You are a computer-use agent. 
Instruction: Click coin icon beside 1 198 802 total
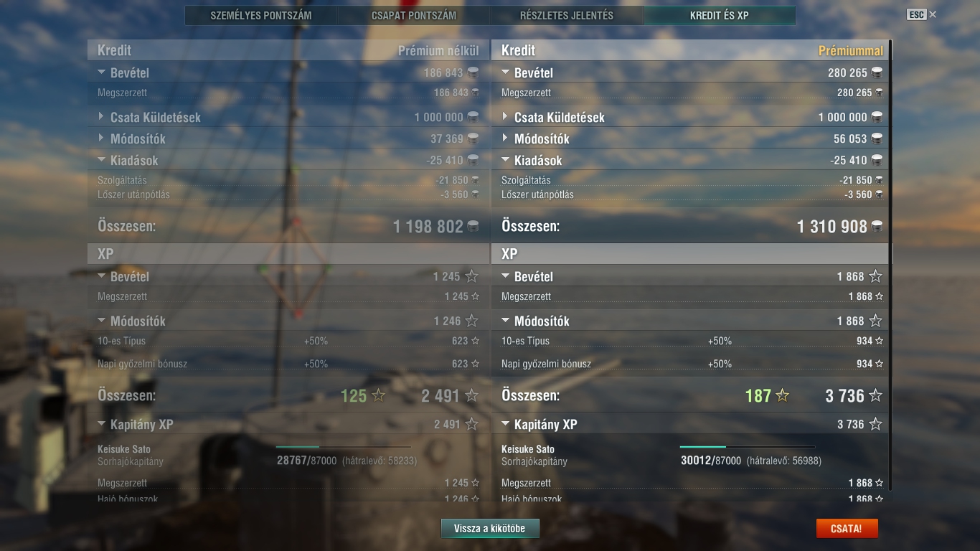[x=473, y=227]
